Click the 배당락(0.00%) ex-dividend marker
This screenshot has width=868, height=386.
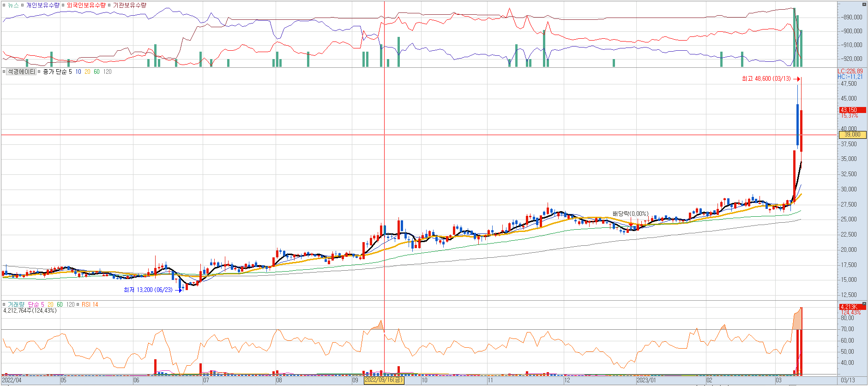pos(630,214)
